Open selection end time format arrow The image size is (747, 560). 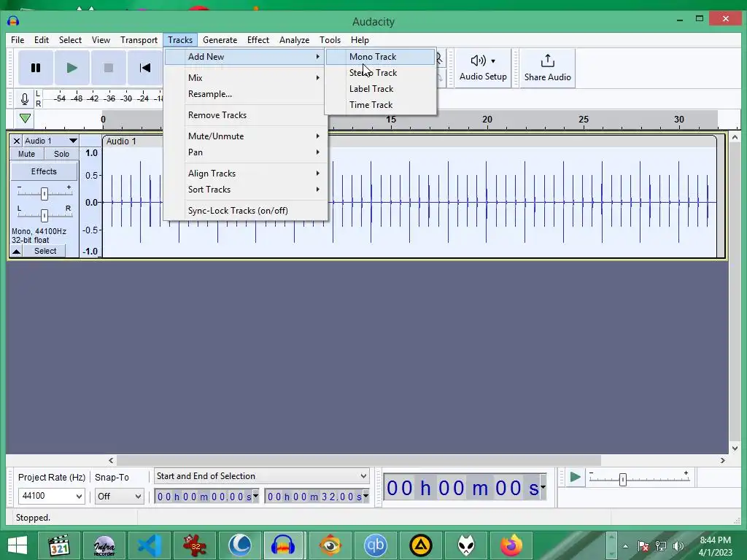(x=366, y=496)
